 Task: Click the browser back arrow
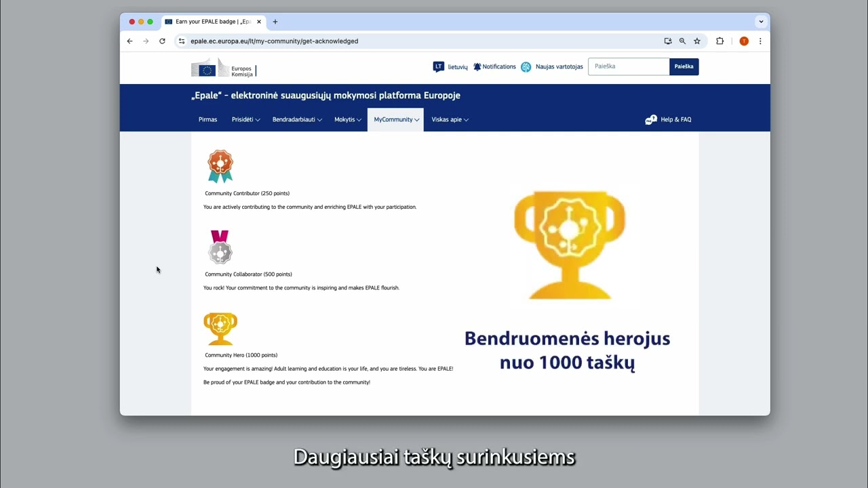pyautogui.click(x=130, y=41)
